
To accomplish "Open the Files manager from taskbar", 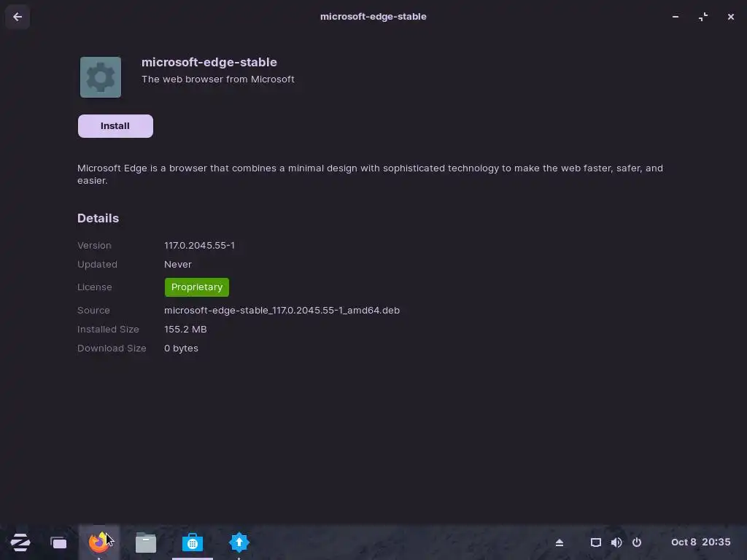I will tap(146, 542).
